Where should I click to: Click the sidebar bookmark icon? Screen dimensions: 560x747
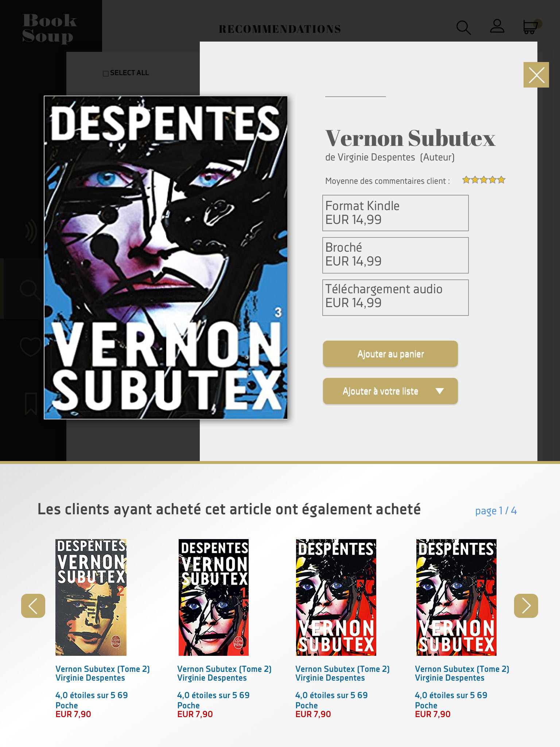pyautogui.click(x=31, y=403)
